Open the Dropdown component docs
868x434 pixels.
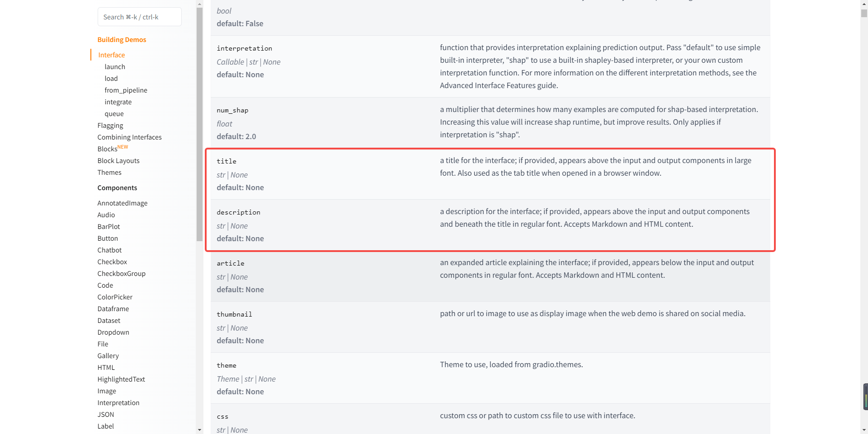(113, 332)
